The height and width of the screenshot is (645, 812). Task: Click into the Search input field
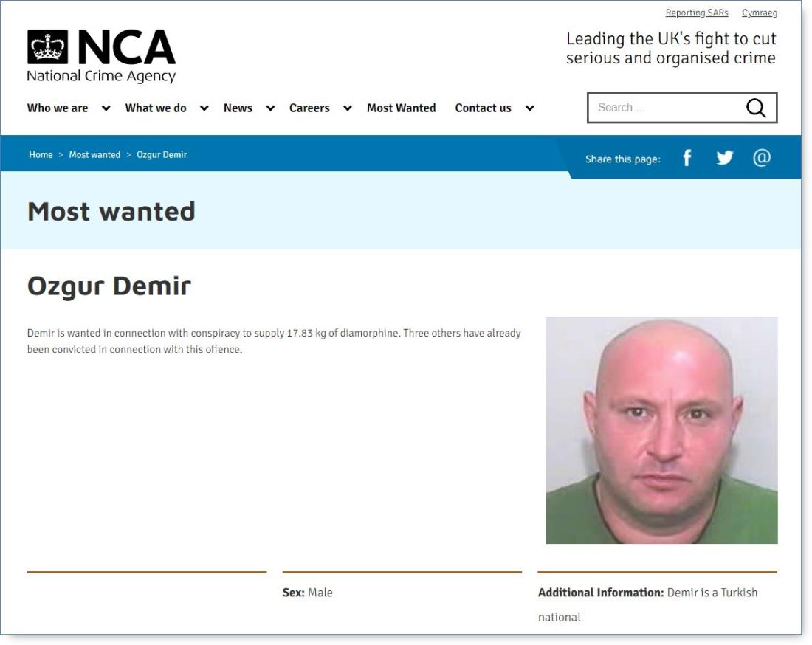[x=665, y=108]
